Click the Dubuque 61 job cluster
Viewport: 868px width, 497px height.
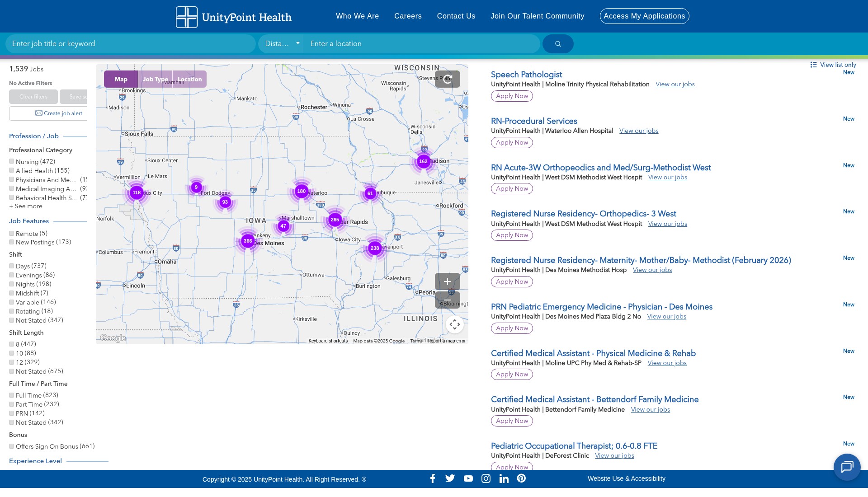370,193
